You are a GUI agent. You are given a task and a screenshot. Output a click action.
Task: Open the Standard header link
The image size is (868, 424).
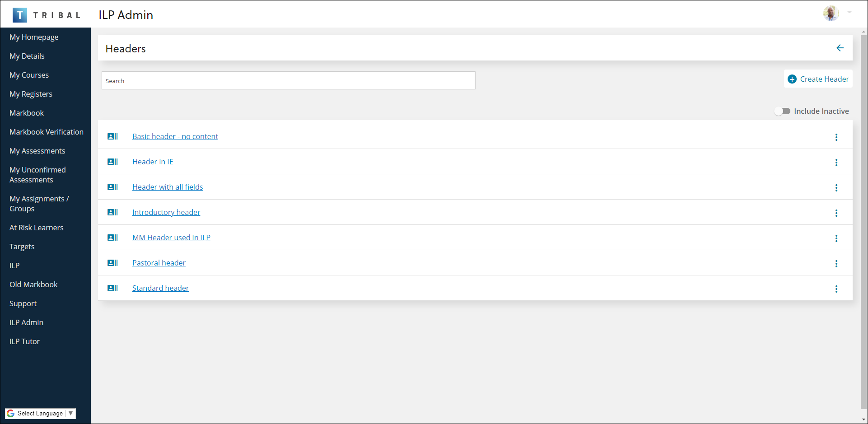pos(160,288)
